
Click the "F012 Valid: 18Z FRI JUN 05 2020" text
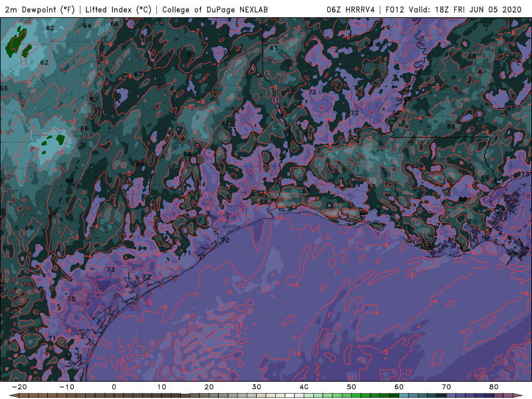pos(454,10)
